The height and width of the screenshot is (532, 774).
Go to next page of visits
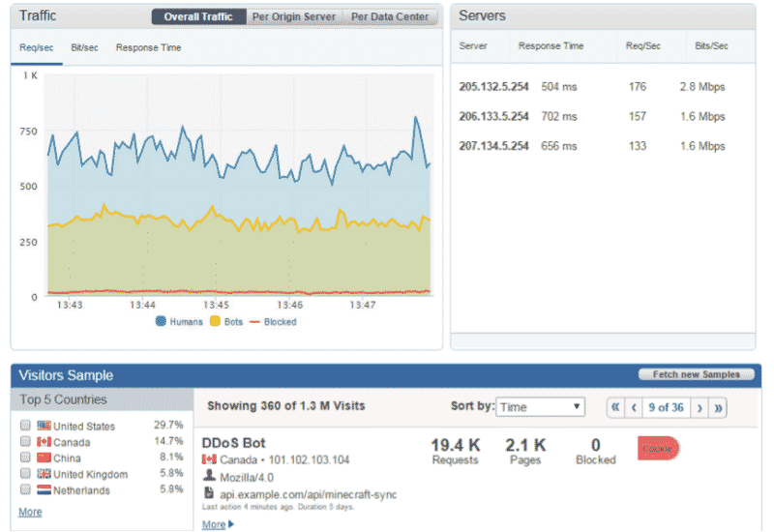tap(700, 408)
